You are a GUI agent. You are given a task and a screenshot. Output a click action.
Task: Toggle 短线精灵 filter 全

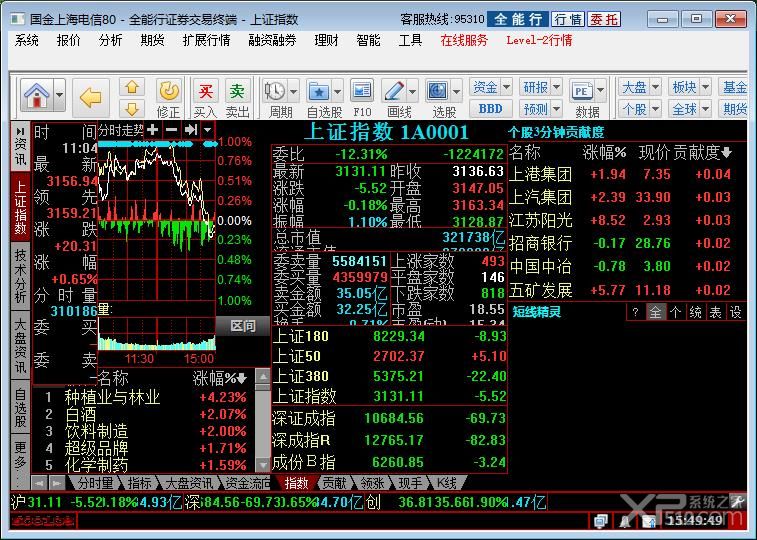pyautogui.click(x=655, y=312)
